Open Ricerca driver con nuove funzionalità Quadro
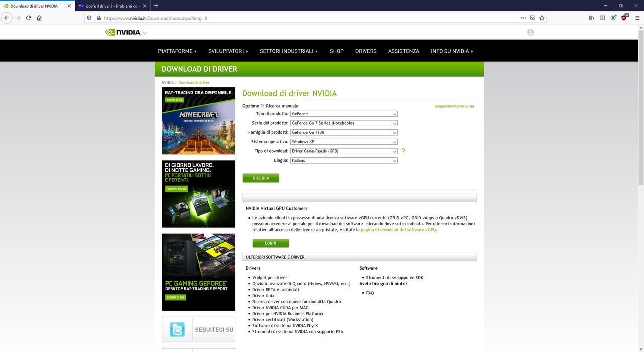This screenshot has height=352, width=644. [296, 302]
